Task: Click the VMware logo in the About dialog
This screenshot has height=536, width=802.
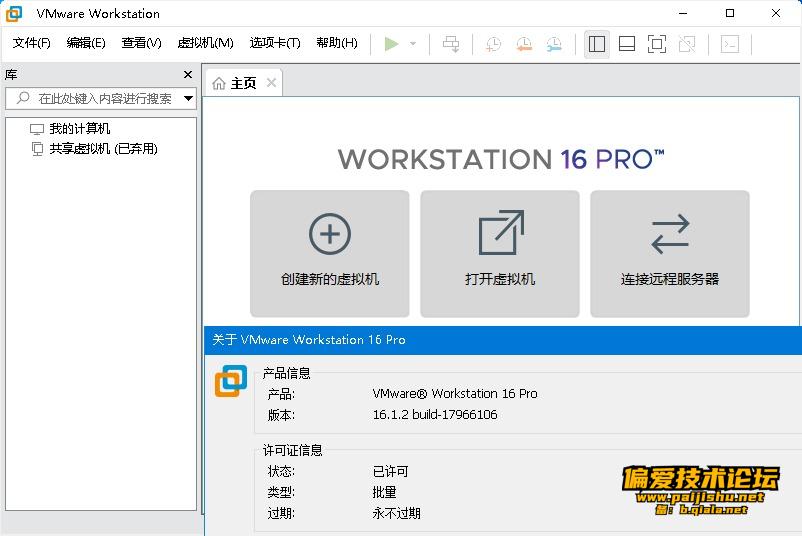Action: pos(231,381)
